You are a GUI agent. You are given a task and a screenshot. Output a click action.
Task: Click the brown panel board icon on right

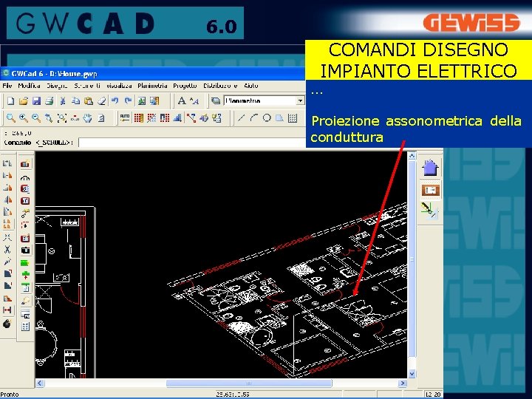(430, 190)
